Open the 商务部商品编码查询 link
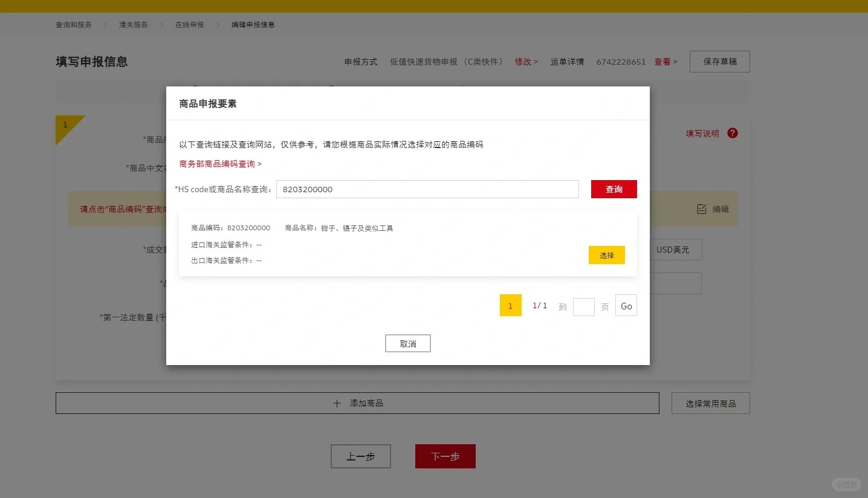The image size is (868, 498). pyautogui.click(x=220, y=164)
